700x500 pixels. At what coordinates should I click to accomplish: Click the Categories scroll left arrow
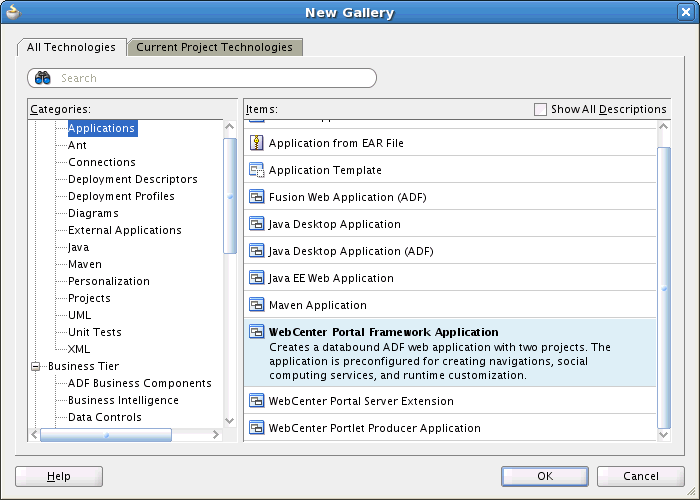tap(34, 435)
